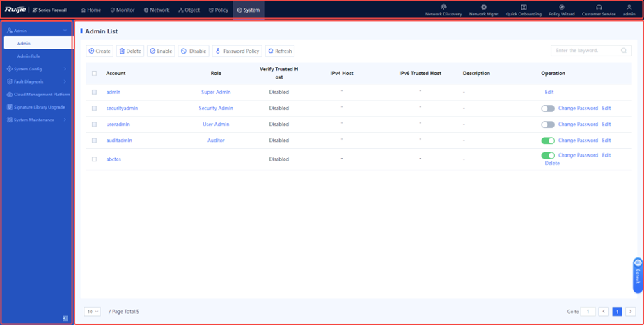
Task: Toggle the abctes account switch
Action: pyautogui.click(x=548, y=155)
